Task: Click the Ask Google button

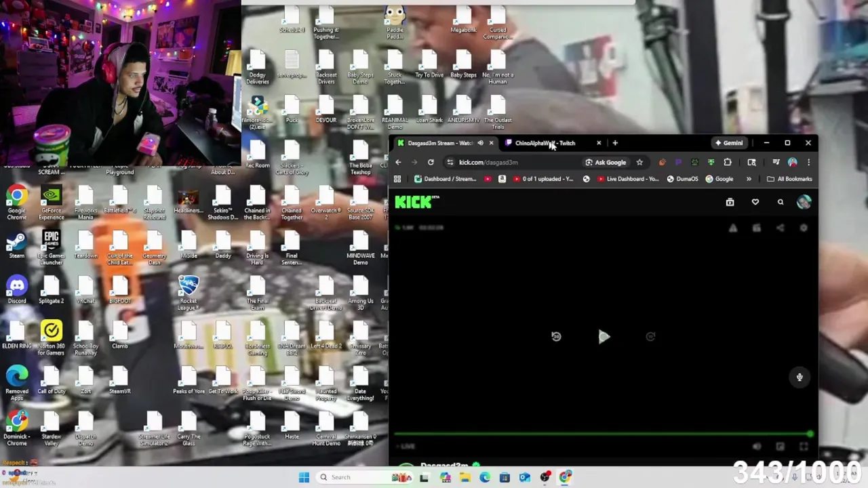Action: click(x=606, y=163)
